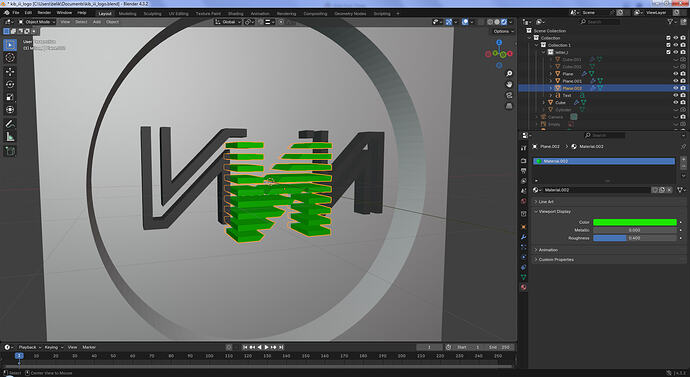Open the Edit menu
This screenshot has width=690, height=377.
coord(28,13)
